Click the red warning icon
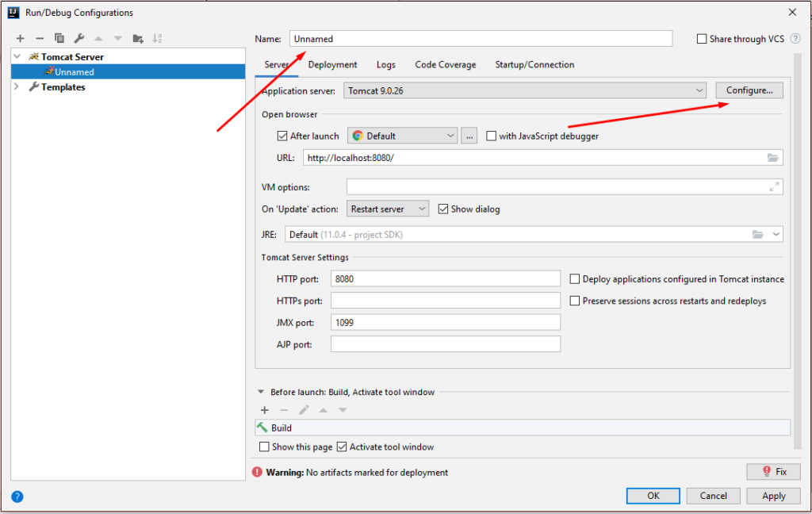 tap(258, 472)
